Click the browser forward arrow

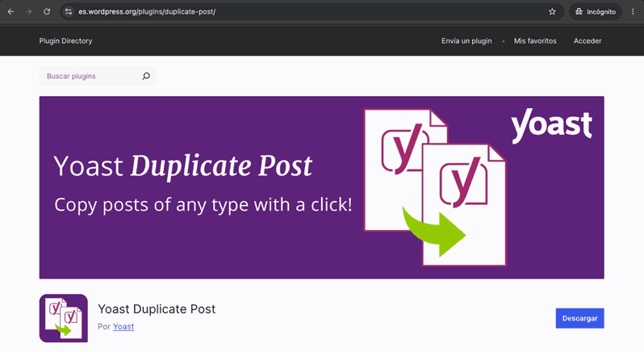click(x=29, y=11)
